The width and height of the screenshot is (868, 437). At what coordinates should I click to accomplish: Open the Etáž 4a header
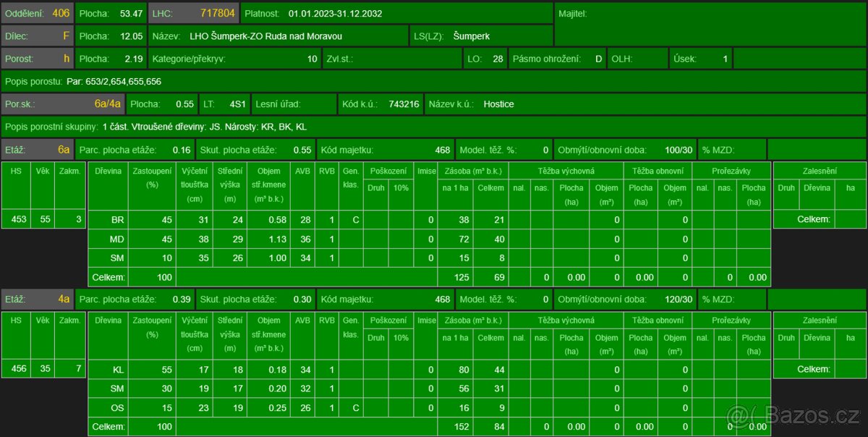point(38,299)
